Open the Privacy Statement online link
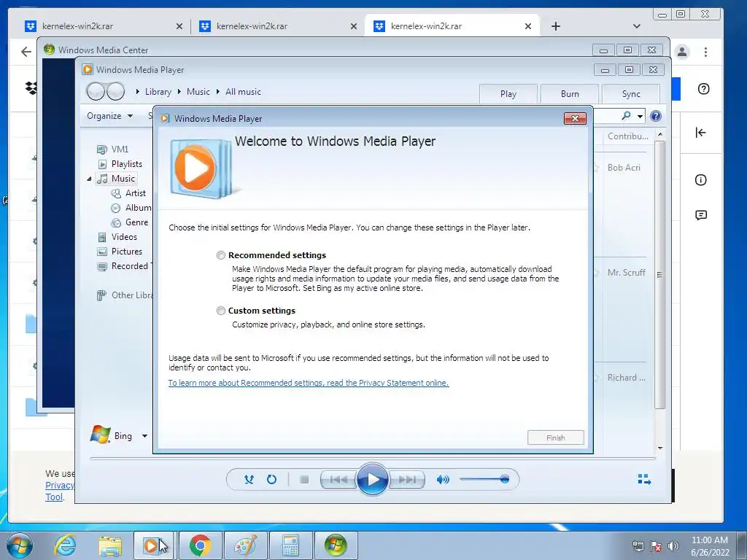The width and height of the screenshot is (747, 560). click(x=309, y=383)
